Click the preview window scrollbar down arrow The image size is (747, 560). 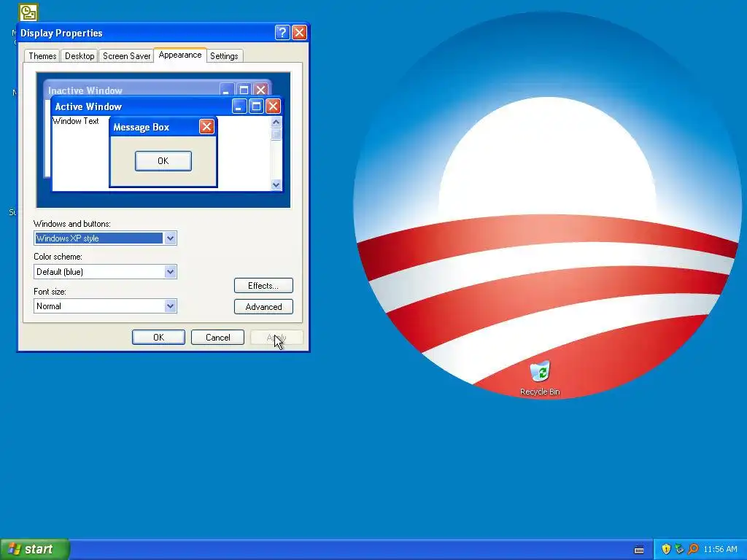coord(276,184)
